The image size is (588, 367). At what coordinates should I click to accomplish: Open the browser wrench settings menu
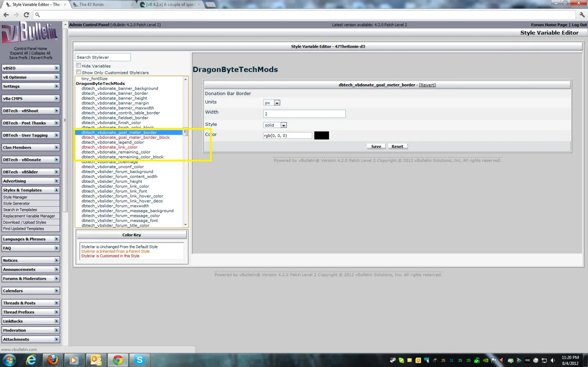tap(582, 15)
